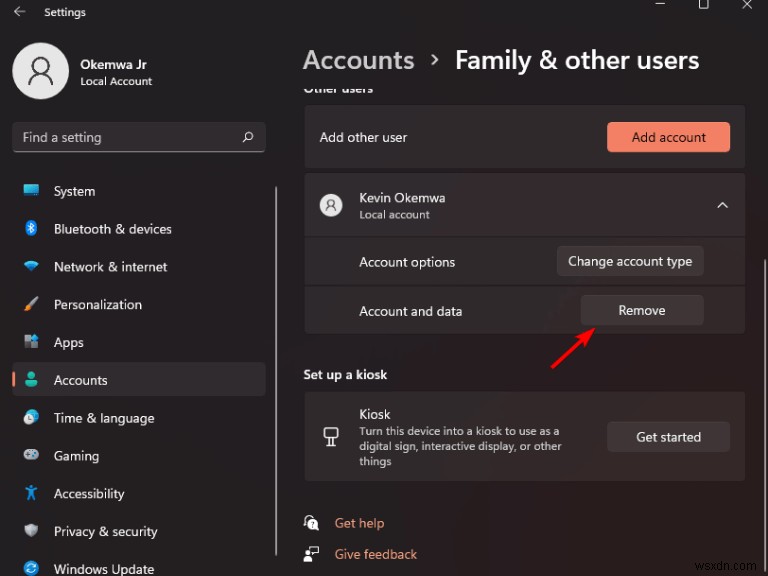Click Get started for Kiosk
Screen dimensions: 768x576
[668, 437]
